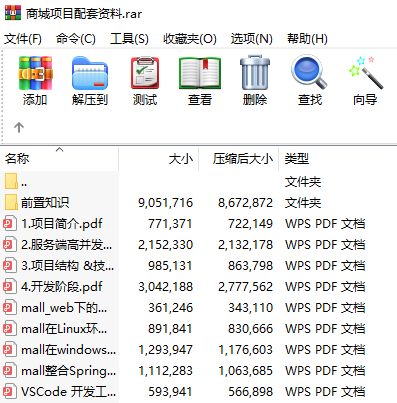Open the 工具(S) menu
The height and width of the screenshot is (403, 397).
click(x=129, y=39)
